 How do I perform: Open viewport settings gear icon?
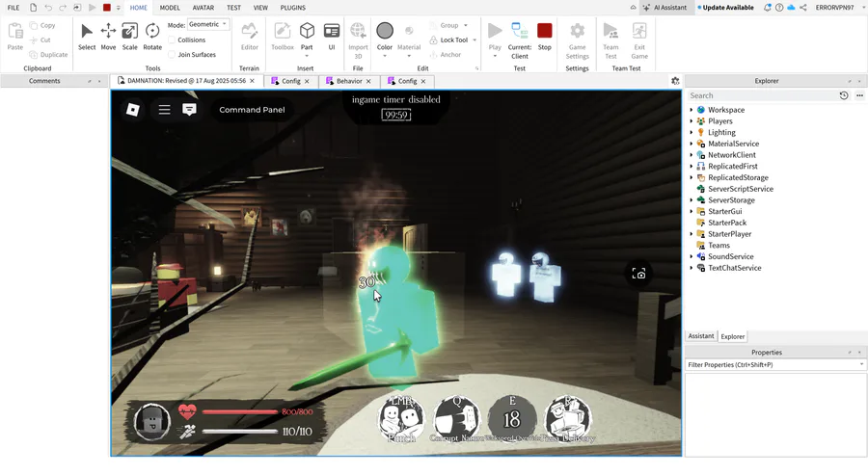(x=675, y=81)
